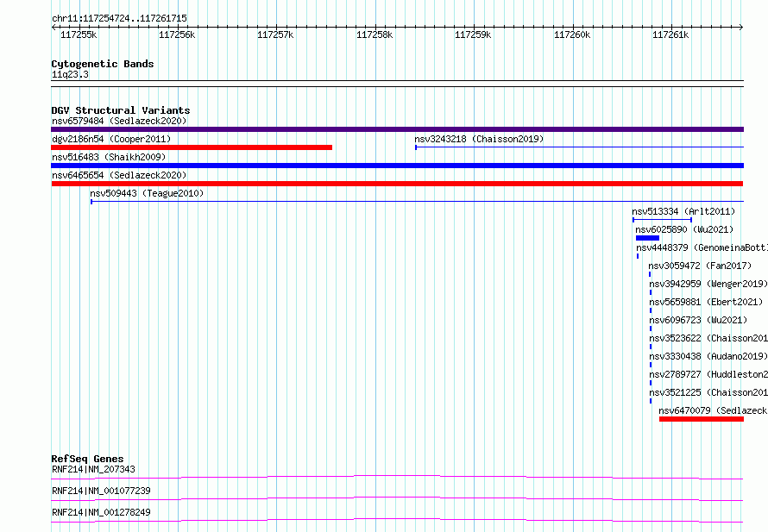Image resolution: width=768 pixels, height=532 pixels.
Task: Open the nsv3523622 variant label
Action: [708, 338]
